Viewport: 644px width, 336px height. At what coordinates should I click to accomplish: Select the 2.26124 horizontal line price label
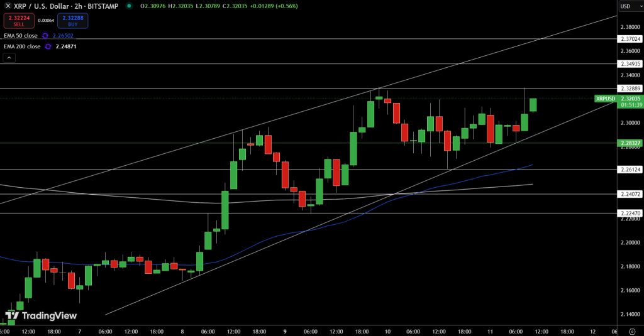point(630,170)
